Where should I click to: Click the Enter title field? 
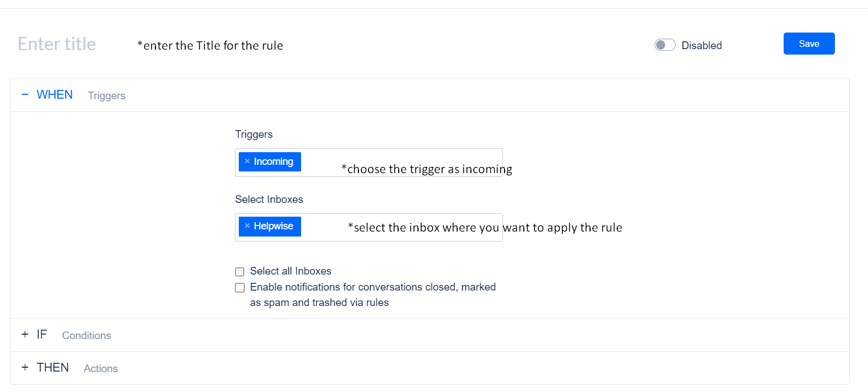pos(57,44)
